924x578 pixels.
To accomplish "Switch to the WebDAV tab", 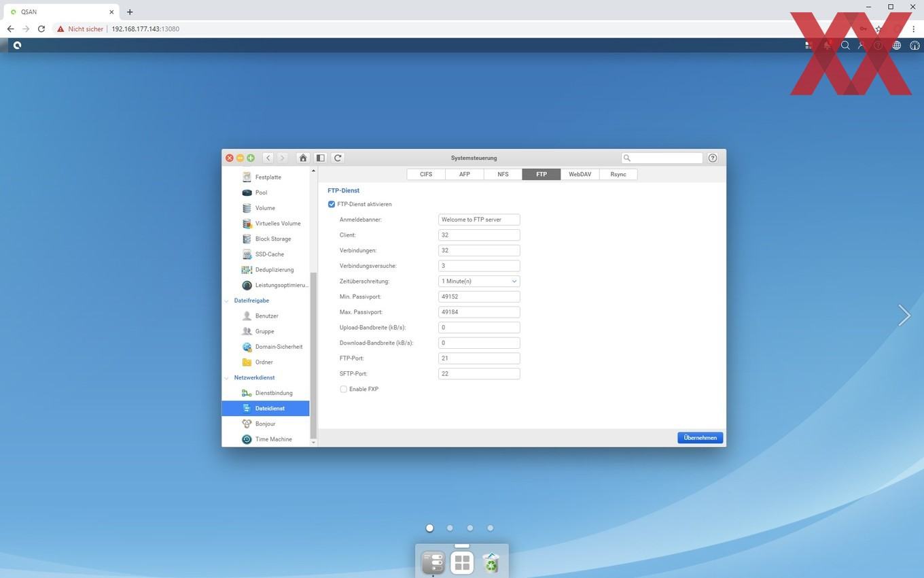I will (x=580, y=174).
